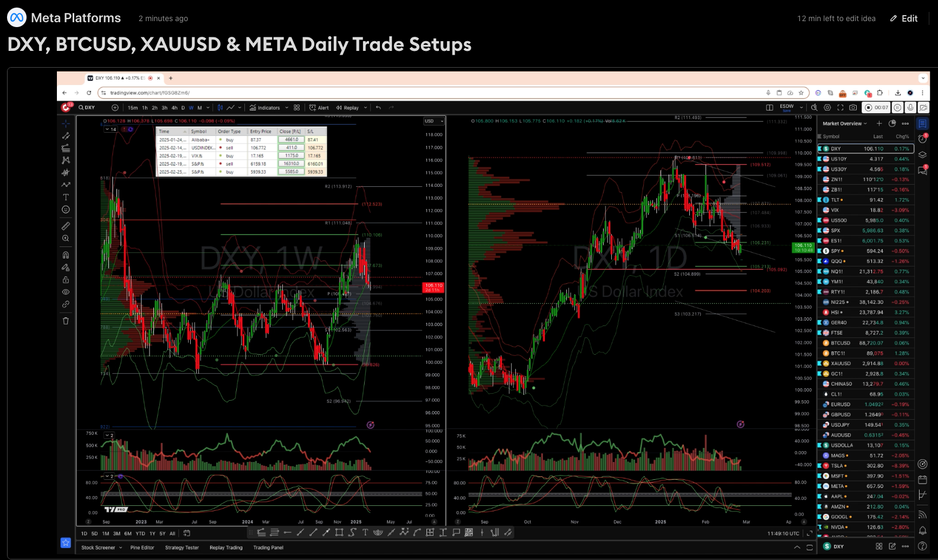Open the Trading Panel tab
Image resolution: width=938 pixels, height=560 pixels.
tap(268, 548)
